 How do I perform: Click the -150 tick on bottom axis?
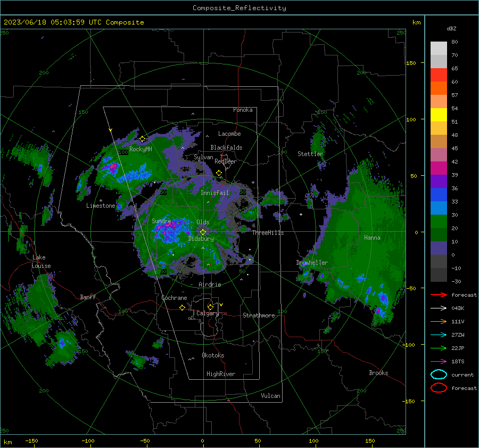31,441
